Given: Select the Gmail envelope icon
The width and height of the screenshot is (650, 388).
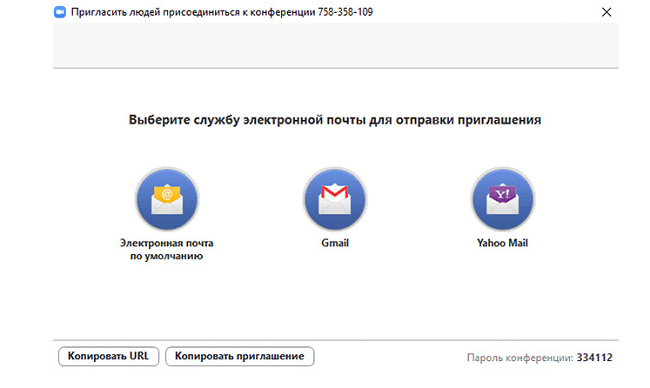Looking at the screenshot, I should 335,199.
